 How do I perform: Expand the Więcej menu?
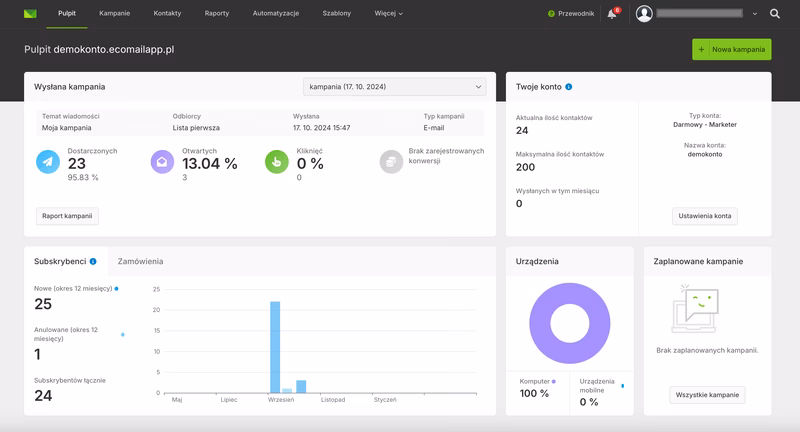390,14
